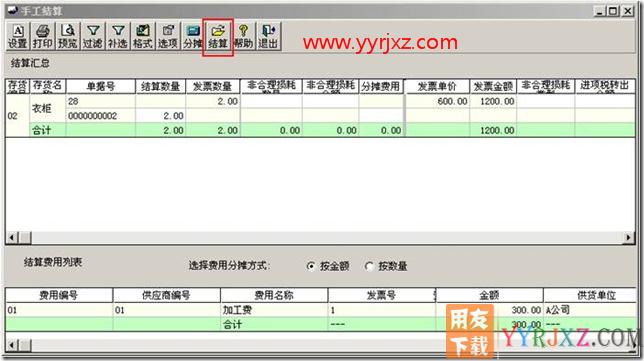Open the 格式 (Format) toolbar icon

coord(143,36)
